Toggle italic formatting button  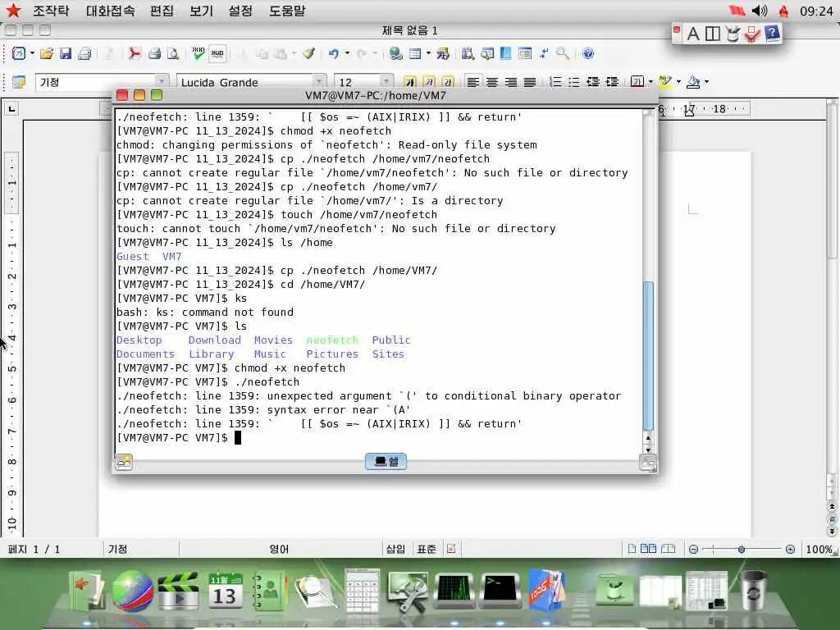pyautogui.click(x=428, y=82)
